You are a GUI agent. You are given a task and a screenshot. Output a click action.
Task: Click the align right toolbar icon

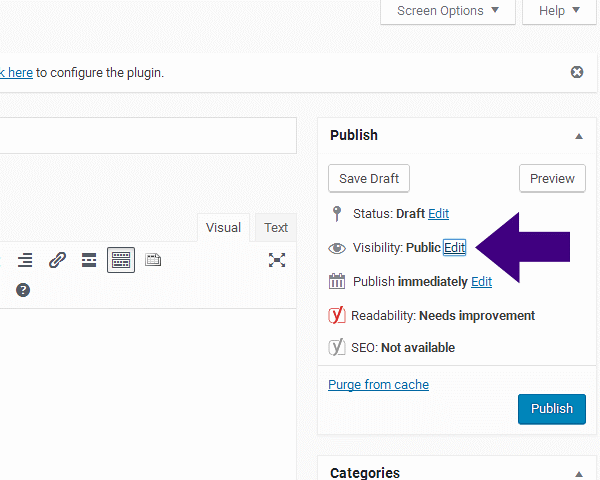[x=25, y=260]
